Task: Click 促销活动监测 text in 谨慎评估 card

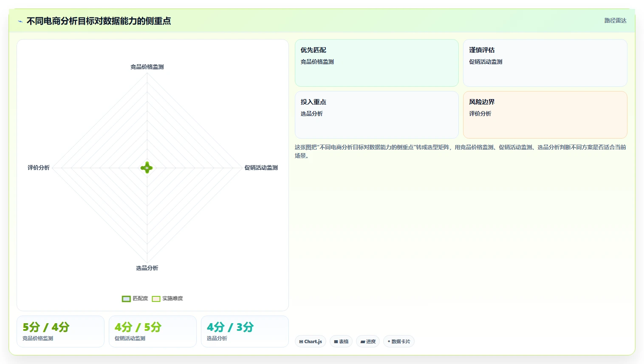Action: pos(486,62)
